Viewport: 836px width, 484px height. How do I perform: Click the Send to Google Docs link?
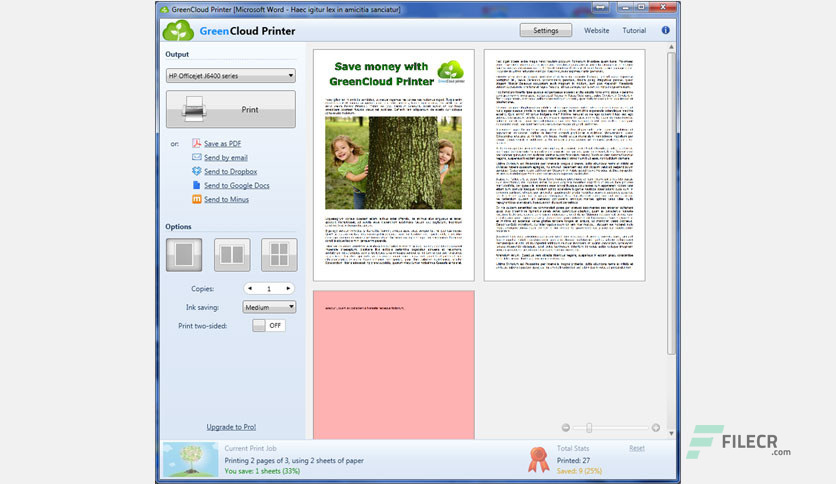[237, 185]
